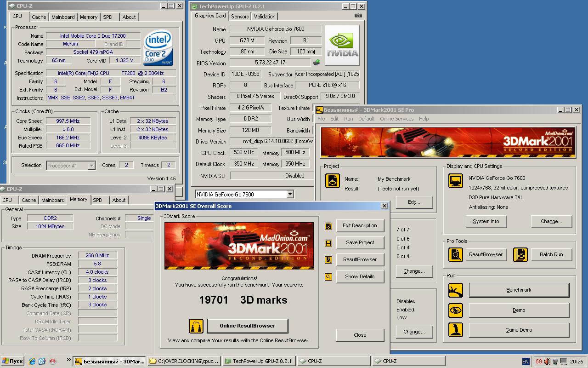Click the CAS# Latency value 4.0 clocks
The image size is (588, 368).
pos(97,272)
